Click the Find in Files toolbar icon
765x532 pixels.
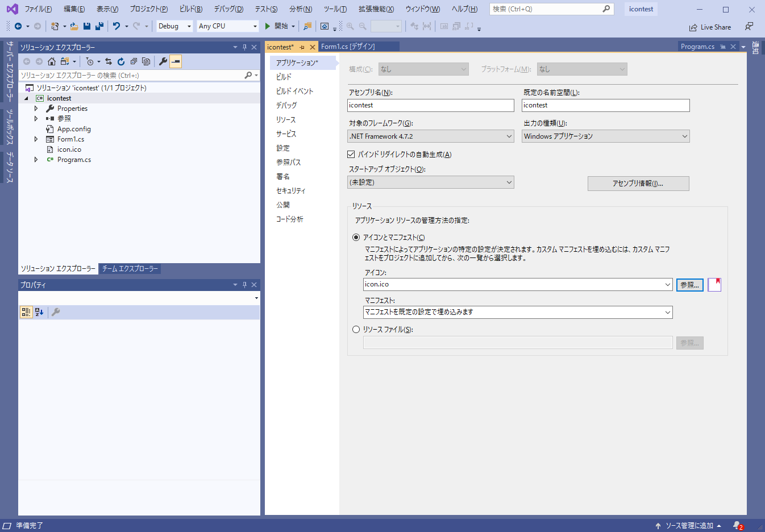point(307,26)
